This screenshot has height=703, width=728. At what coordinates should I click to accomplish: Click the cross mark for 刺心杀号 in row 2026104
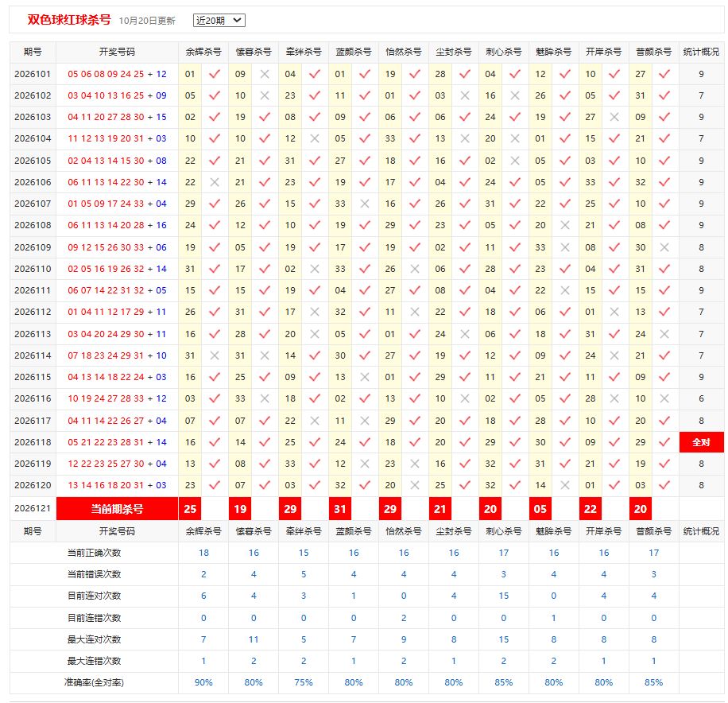[515, 138]
